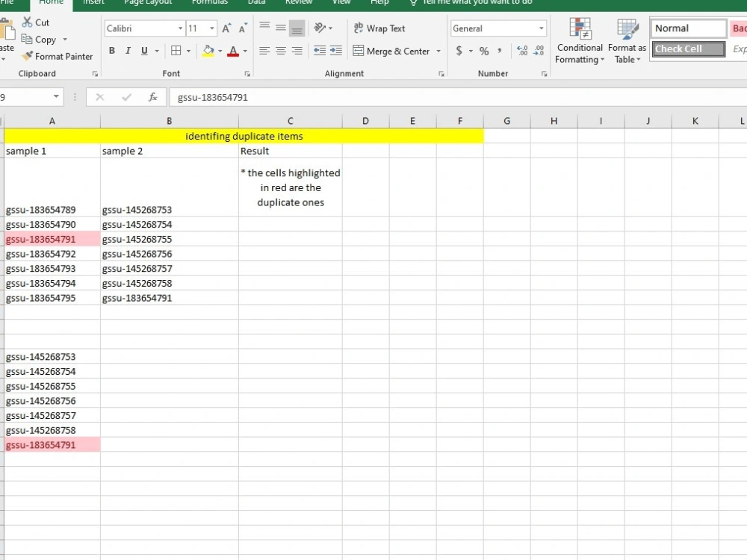Open the Data ribbon tab
Screen dimensions: 747x560
pyautogui.click(x=256, y=2)
